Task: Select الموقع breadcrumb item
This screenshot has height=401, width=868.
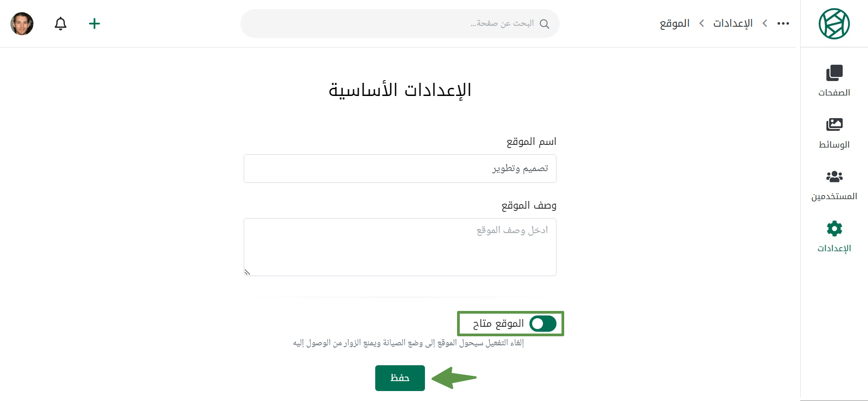Action: point(675,23)
